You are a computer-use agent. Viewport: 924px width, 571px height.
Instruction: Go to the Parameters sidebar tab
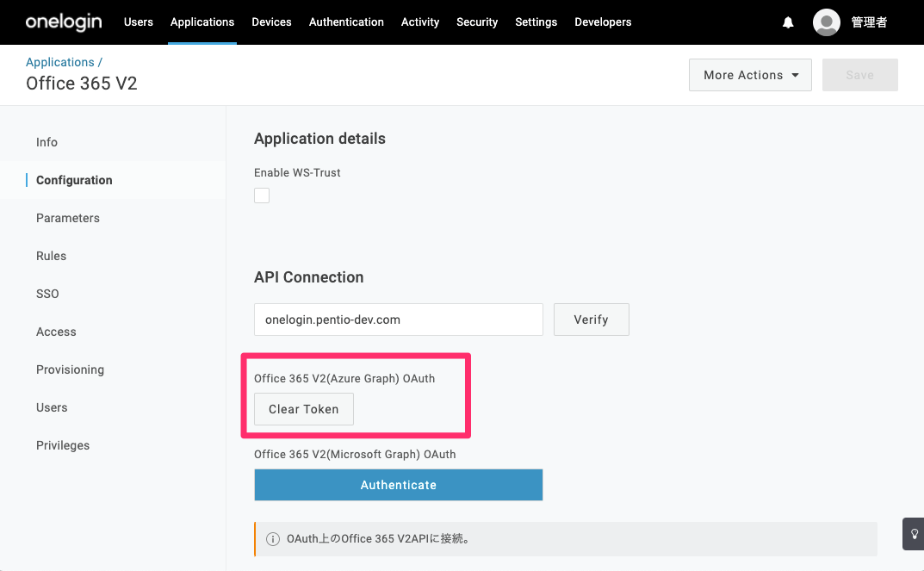(x=68, y=218)
